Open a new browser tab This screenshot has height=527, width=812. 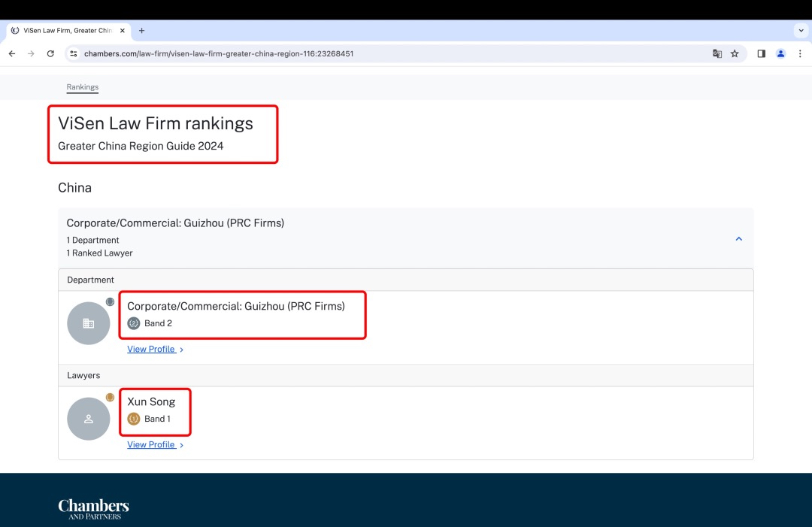[141, 31]
